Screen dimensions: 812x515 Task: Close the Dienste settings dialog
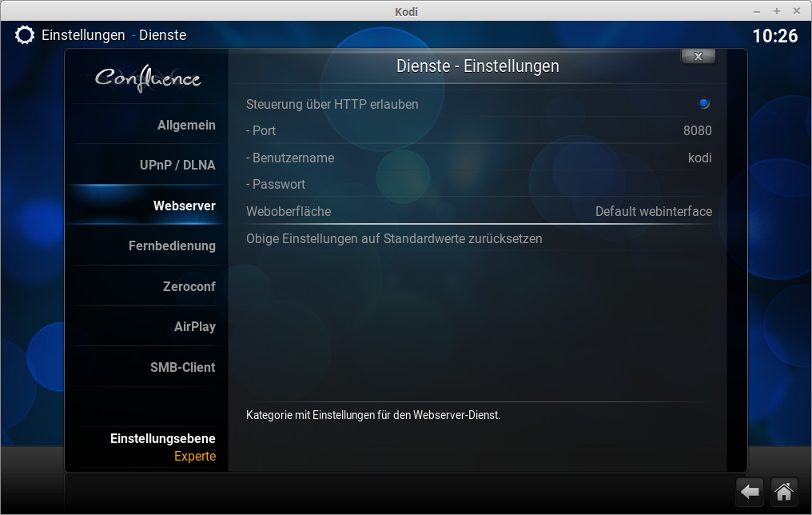point(698,56)
